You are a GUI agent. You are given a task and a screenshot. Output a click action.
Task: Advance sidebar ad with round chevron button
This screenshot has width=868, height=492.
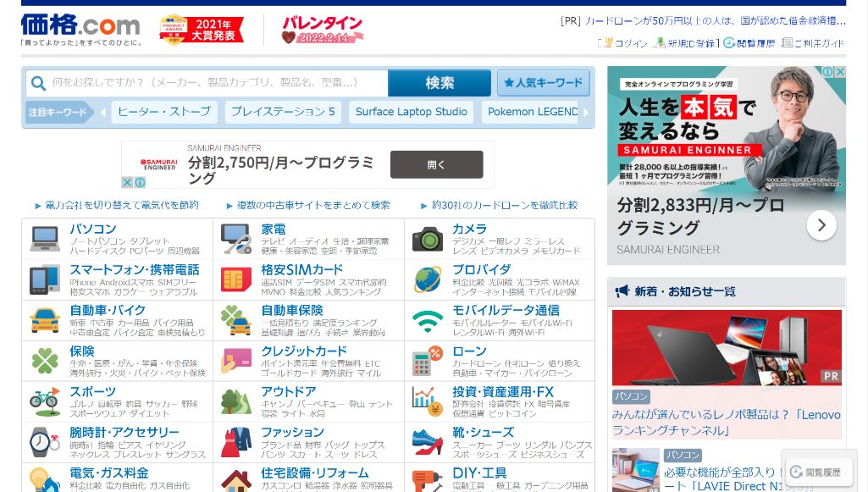821,224
